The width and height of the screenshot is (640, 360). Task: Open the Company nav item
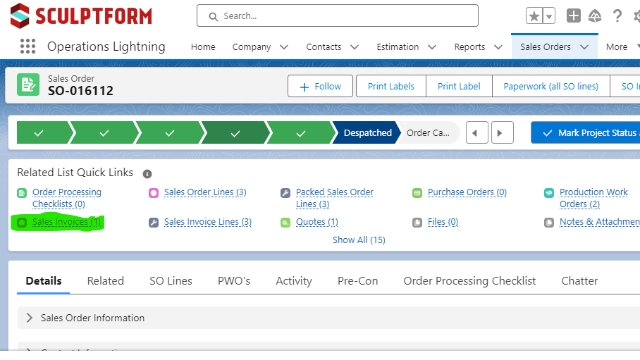pos(251,47)
